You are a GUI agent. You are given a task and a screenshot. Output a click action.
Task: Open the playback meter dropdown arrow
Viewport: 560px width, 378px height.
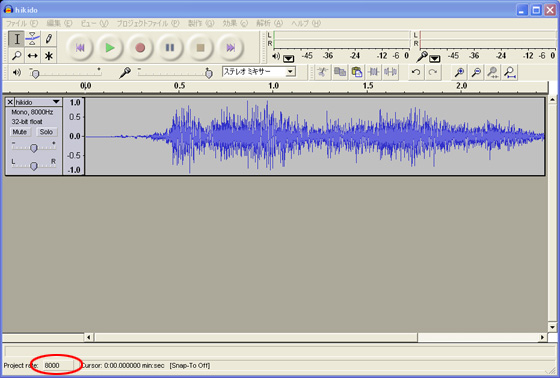click(289, 58)
